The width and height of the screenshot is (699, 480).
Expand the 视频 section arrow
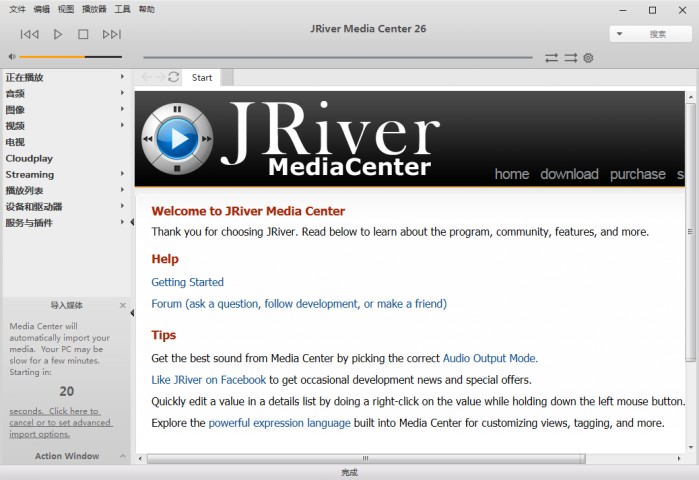coord(122,125)
